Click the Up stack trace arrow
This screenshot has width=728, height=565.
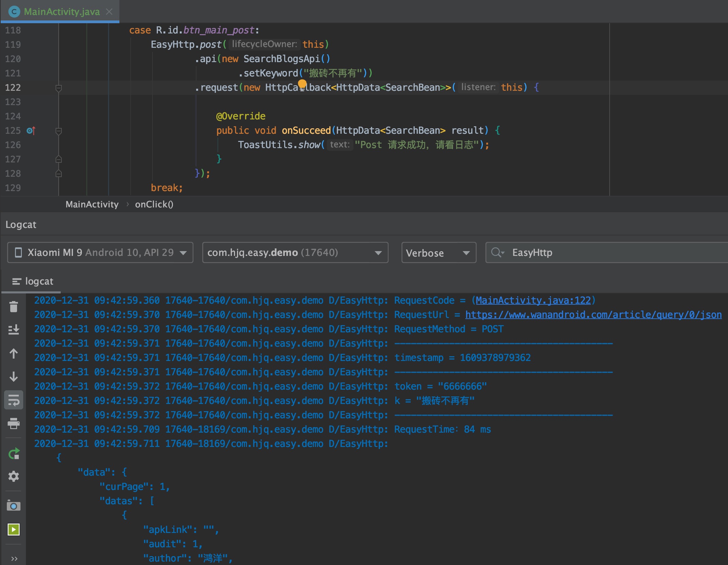tap(14, 353)
